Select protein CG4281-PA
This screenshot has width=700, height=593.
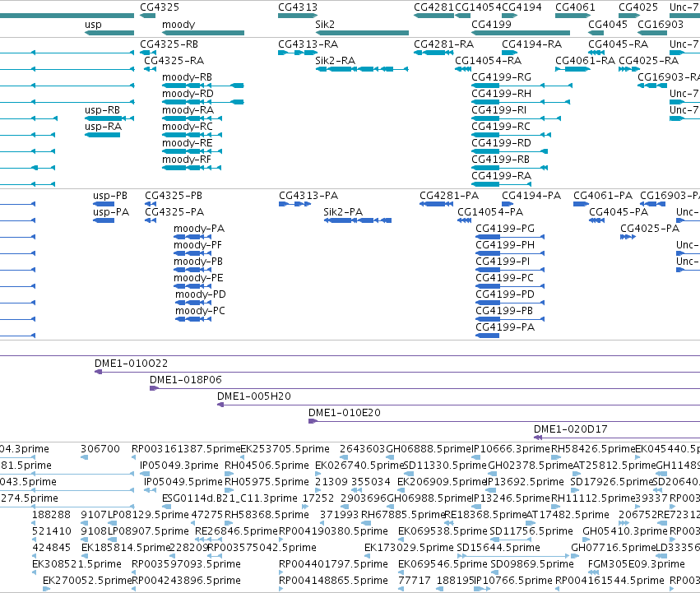pyautogui.click(x=449, y=196)
